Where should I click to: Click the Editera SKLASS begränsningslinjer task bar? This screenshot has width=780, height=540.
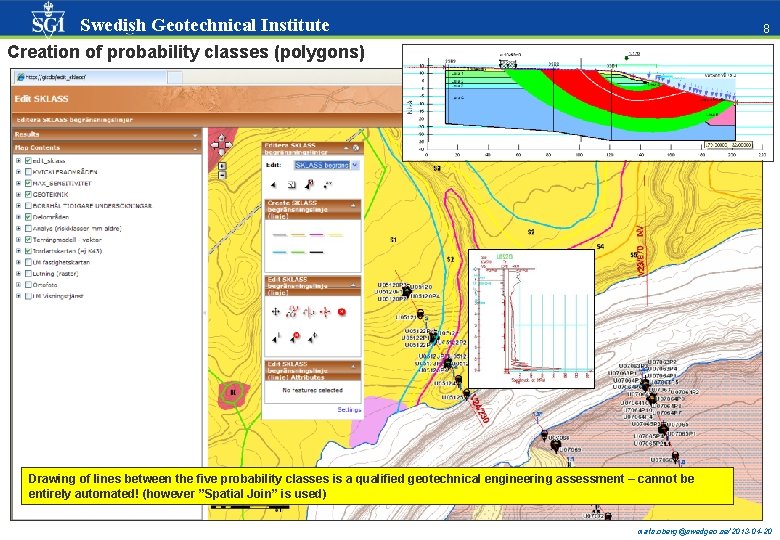pos(206,120)
